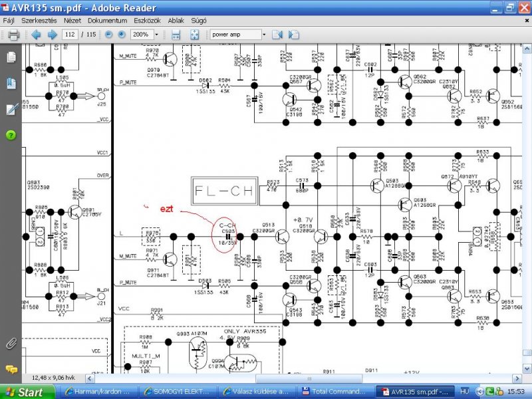The width and height of the screenshot is (532, 399).
Task: Go to previous page with left arrow
Action: [36, 35]
